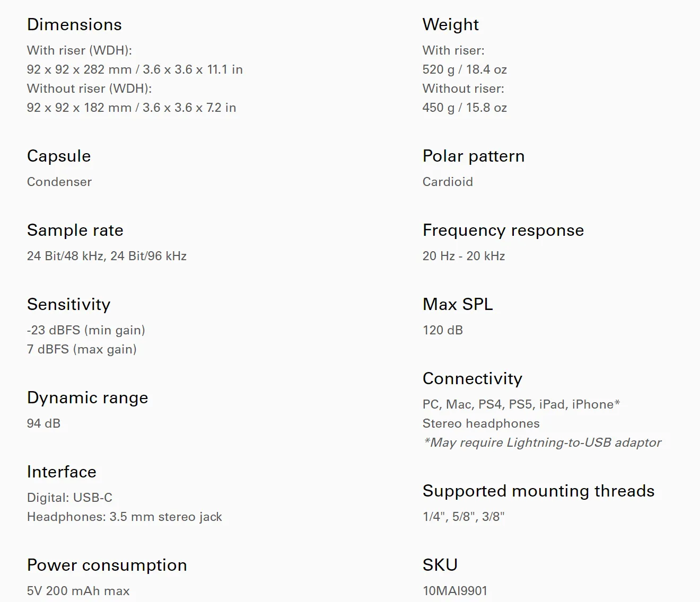The image size is (700, 602).
Task: Click the Dynamic range 94 dB value
Action: 44,423
